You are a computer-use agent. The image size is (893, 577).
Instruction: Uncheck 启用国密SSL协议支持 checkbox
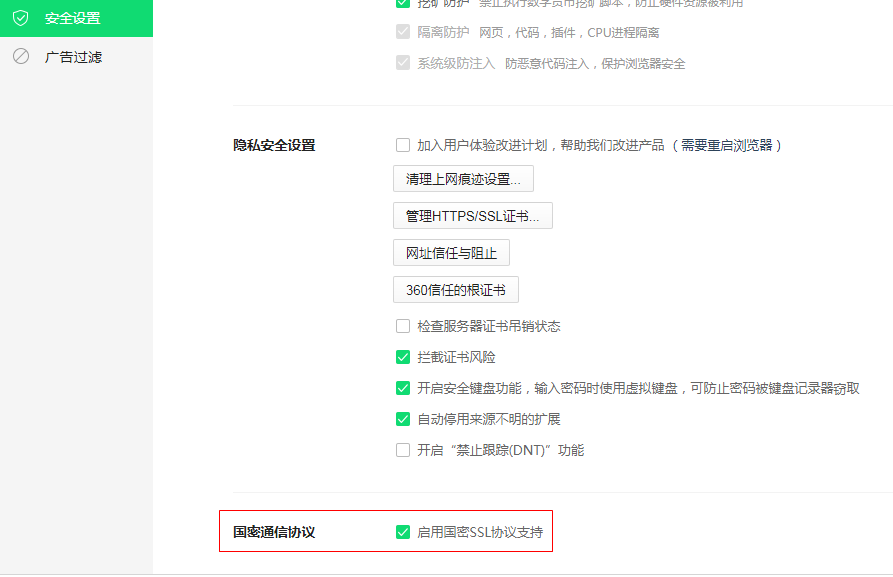(403, 532)
